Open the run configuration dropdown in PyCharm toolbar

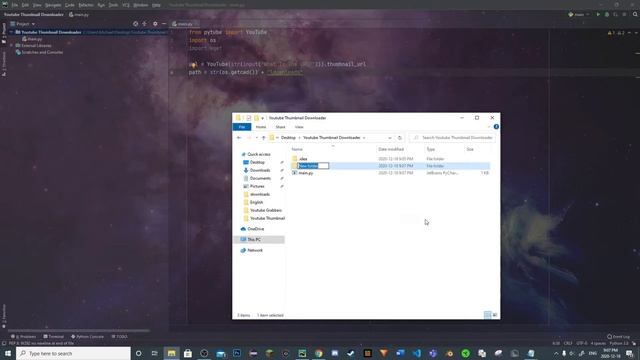579,15
